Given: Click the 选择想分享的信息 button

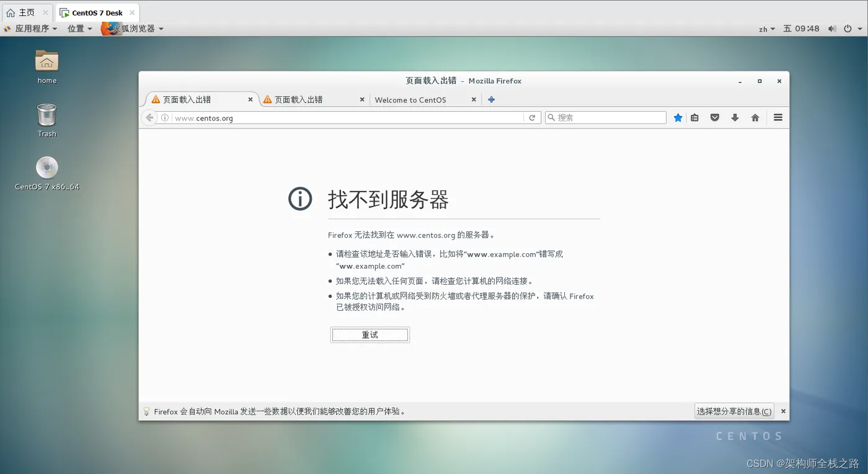Looking at the screenshot, I should pos(734,411).
